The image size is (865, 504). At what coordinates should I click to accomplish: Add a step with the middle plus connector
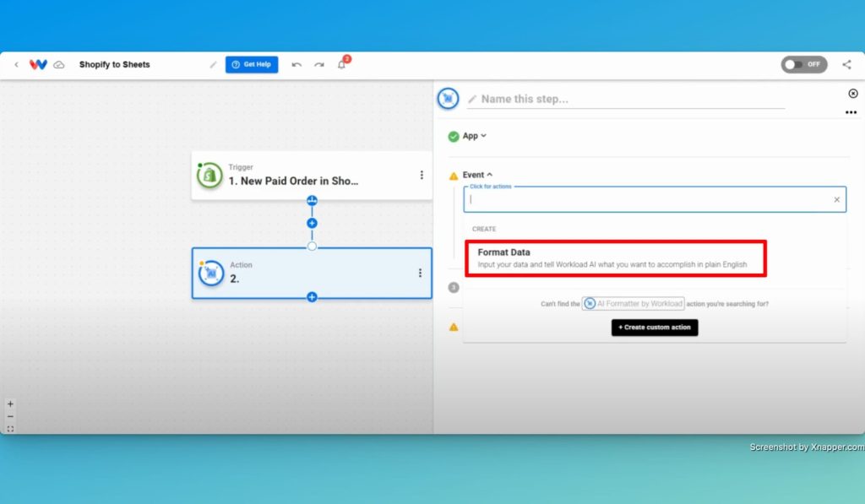click(x=312, y=224)
